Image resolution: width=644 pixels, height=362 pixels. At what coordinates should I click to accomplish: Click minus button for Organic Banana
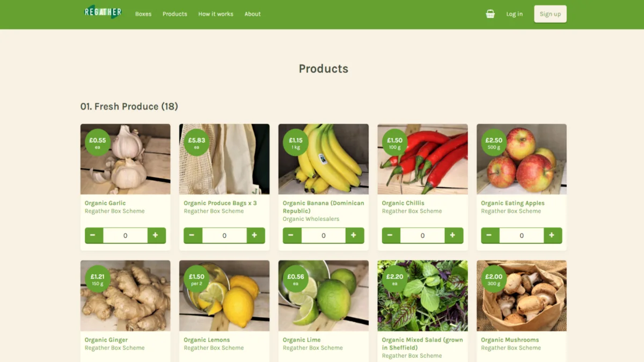click(x=291, y=235)
